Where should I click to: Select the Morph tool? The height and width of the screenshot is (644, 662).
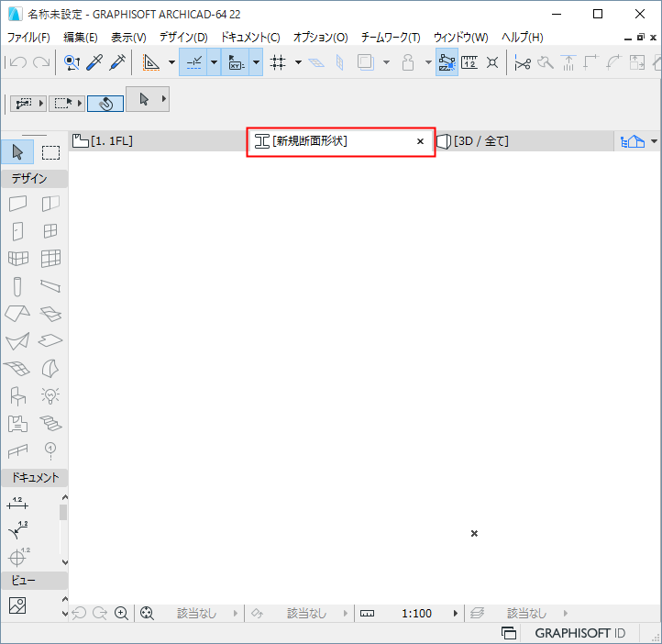[x=50, y=368]
